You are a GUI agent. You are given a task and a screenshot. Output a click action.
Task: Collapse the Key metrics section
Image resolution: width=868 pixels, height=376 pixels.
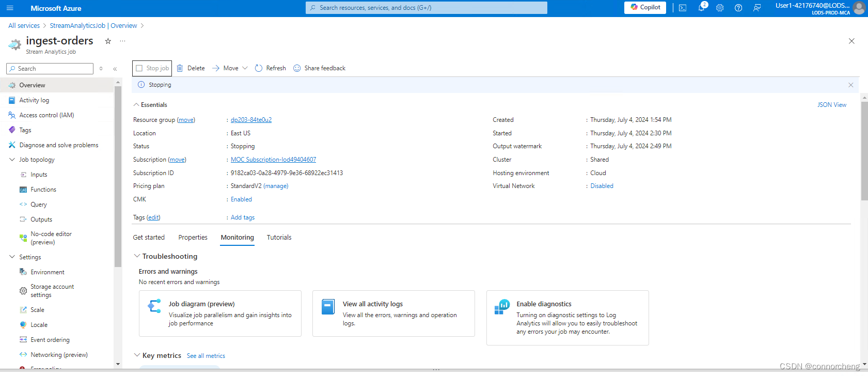pyautogui.click(x=137, y=355)
